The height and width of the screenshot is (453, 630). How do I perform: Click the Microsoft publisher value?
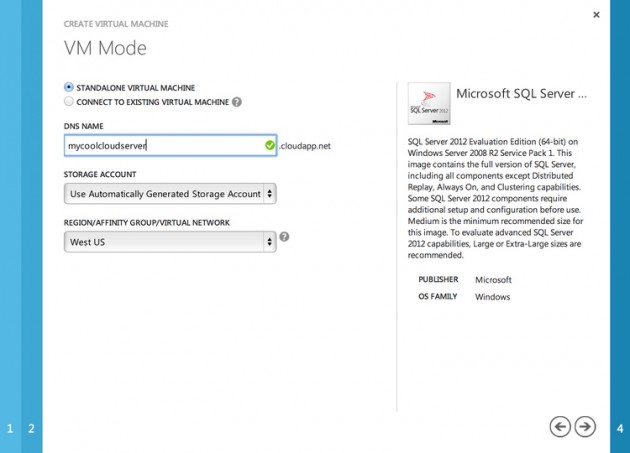pos(493,280)
